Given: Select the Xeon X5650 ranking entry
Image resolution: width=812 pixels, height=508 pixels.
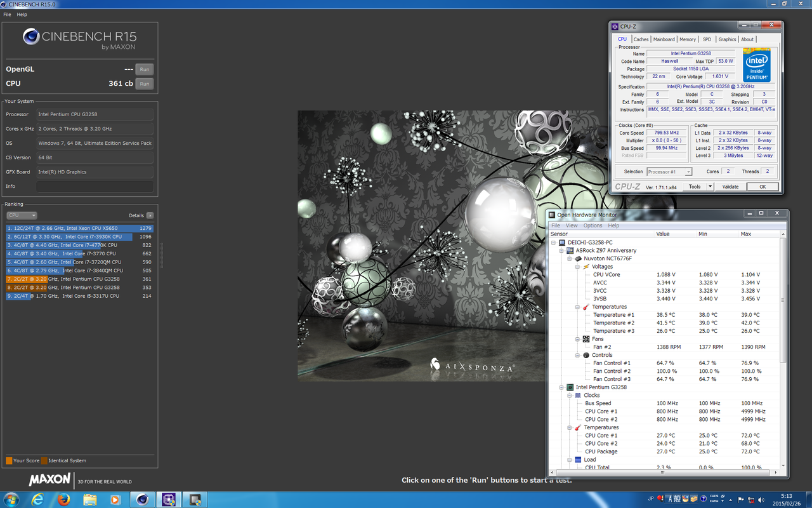Looking at the screenshot, I should [x=79, y=228].
